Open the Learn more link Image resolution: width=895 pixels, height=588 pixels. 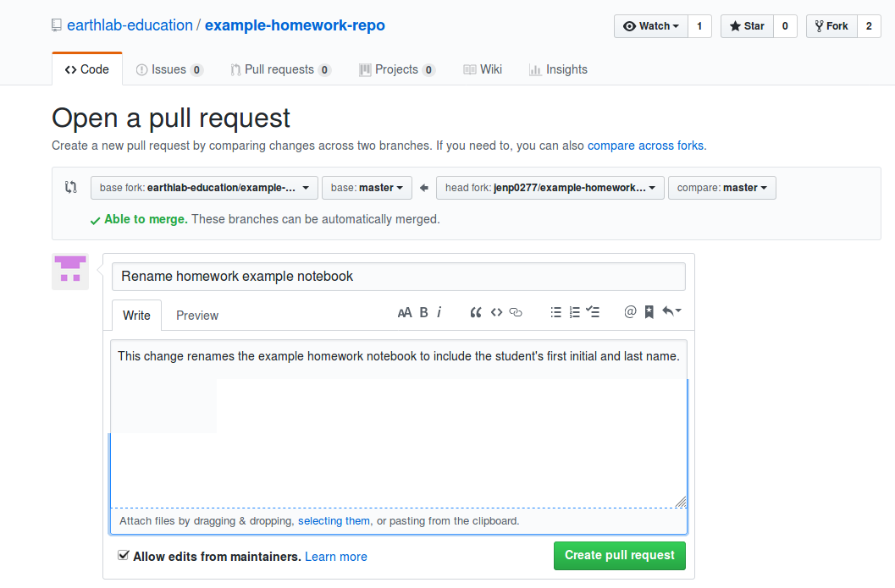pos(335,557)
